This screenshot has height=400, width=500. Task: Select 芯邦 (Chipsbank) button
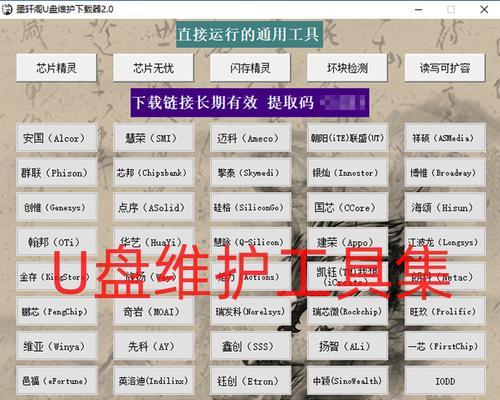[x=153, y=172]
